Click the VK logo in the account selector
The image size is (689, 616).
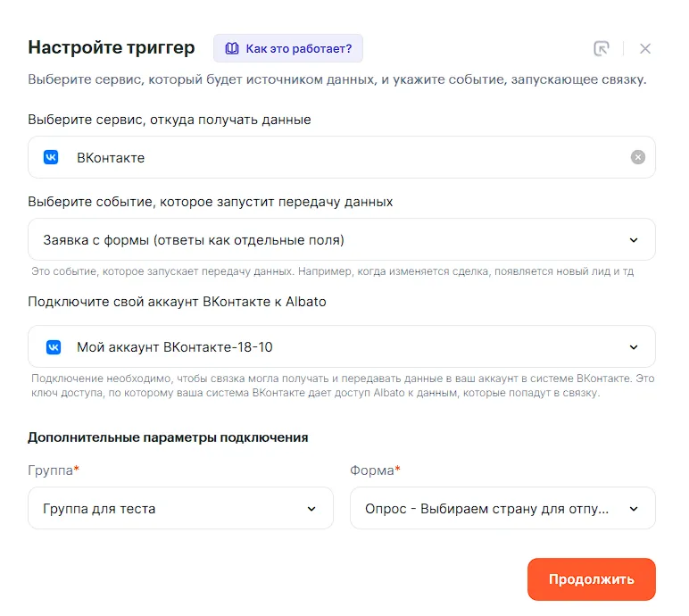pos(52,346)
